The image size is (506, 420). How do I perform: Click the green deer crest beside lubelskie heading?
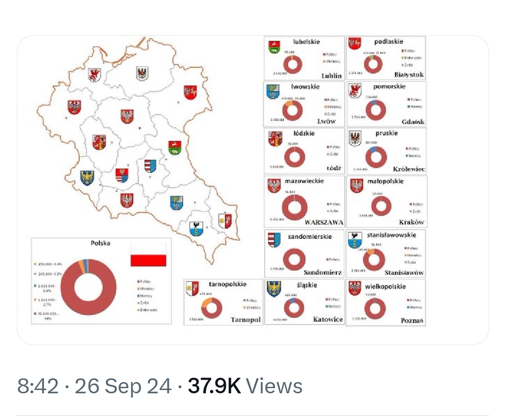(274, 47)
